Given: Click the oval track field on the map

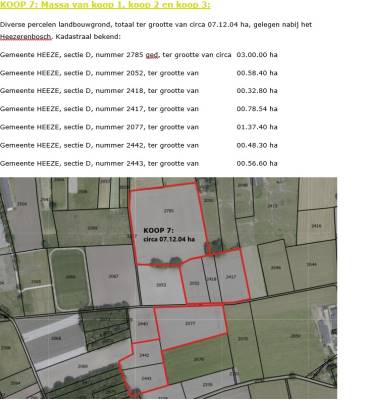Looking at the screenshot, I should [x=70, y=279].
